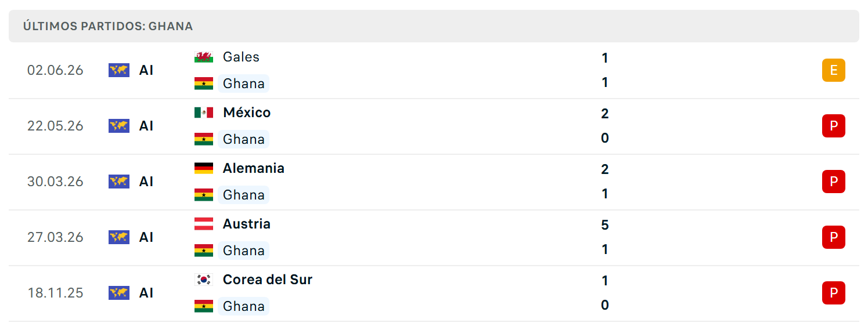Open the Alemania team link
Image resolution: width=868 pixels, height=330 pixels.
(254, 168)
